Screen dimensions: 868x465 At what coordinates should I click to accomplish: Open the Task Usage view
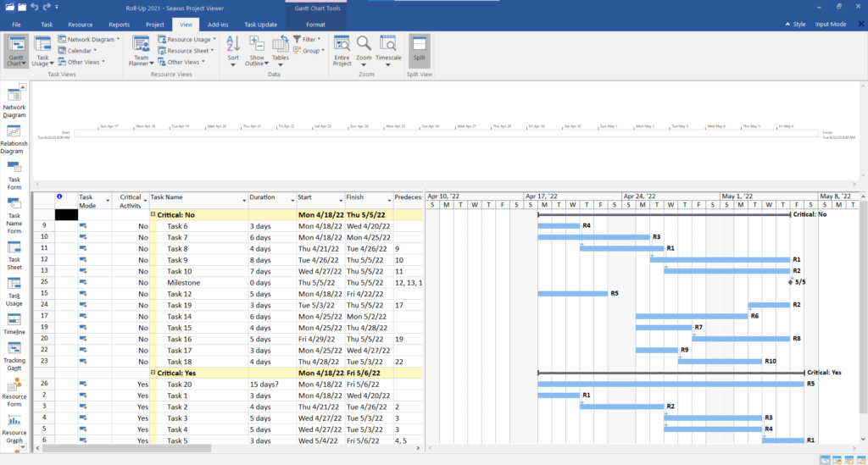[42, 51]
